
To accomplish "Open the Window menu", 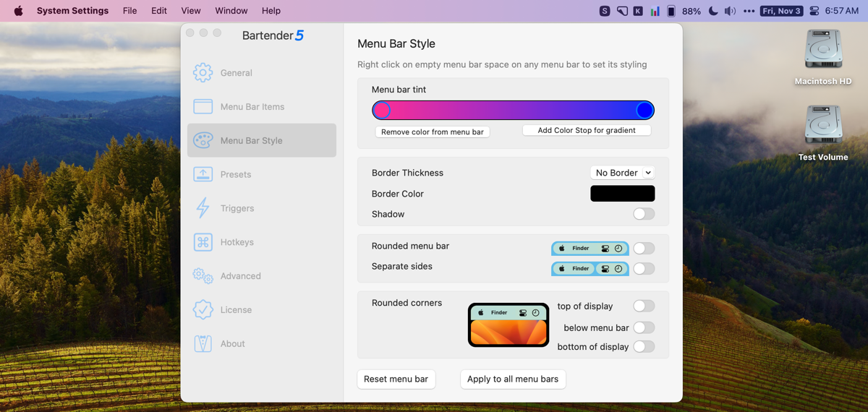I will pyautogui.click(x=231, y=11).
